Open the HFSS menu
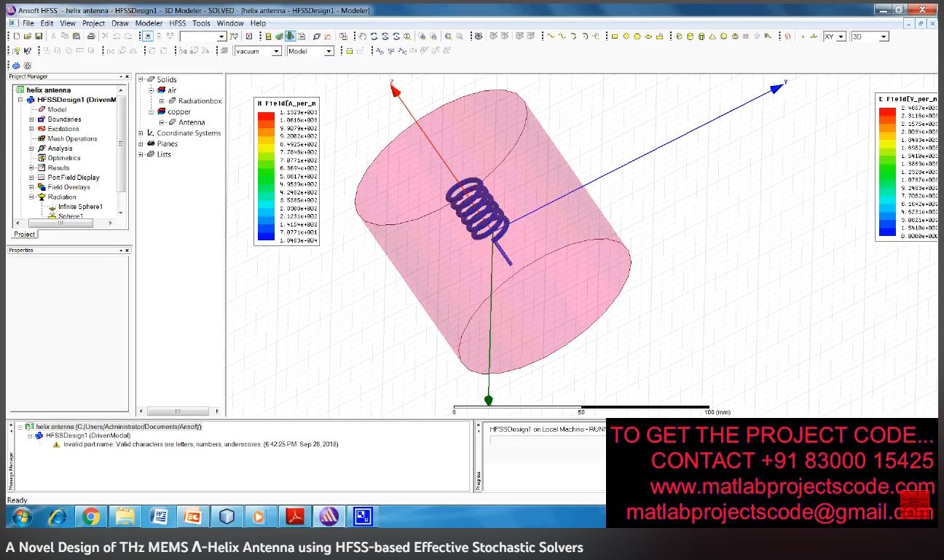 (177, 23)
